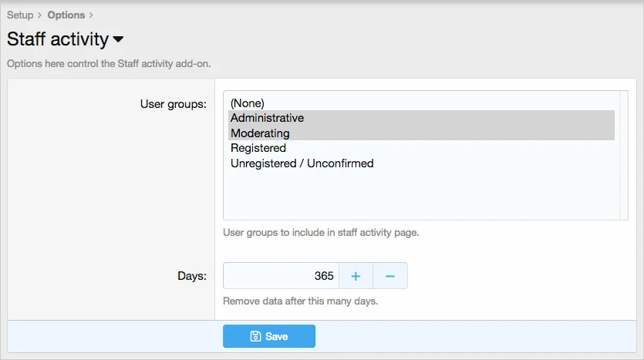Screen dimensions: 644x360
Task: Select the Registered user group
Action: click(258, 148)
